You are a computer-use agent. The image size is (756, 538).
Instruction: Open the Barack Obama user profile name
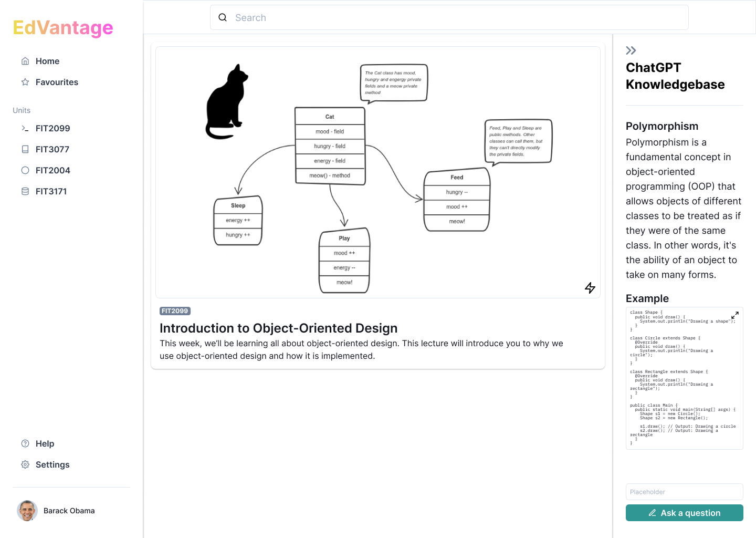tap(69, 511)
